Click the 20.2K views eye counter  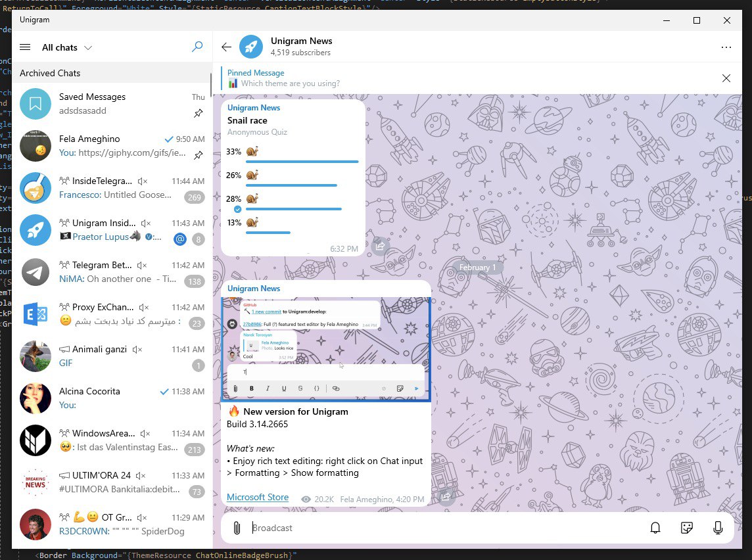coord(317,500)
